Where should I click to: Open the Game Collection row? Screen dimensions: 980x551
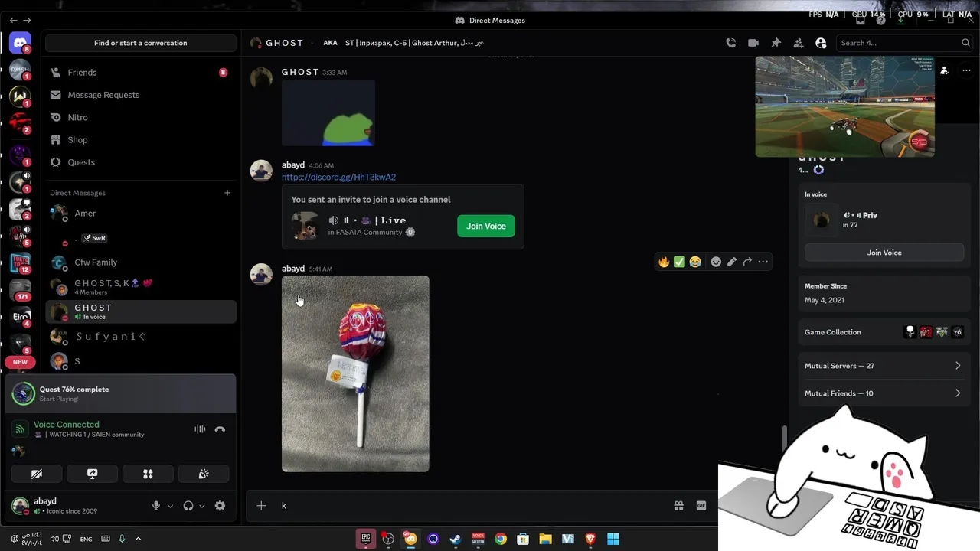(884, 332)
